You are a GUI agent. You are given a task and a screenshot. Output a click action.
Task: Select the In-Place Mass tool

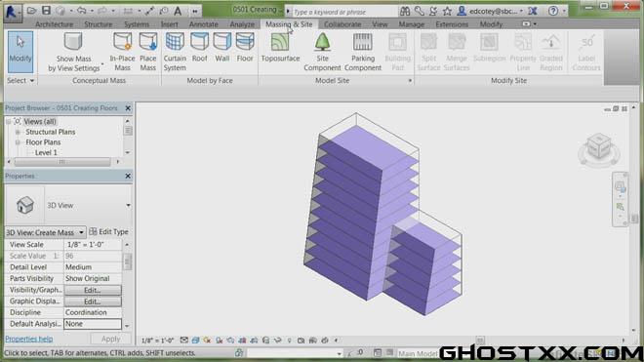tap(122, 52)
